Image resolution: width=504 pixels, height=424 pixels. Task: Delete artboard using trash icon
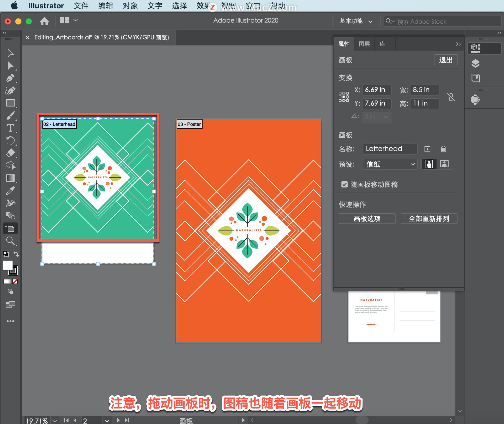[x=443, y=149]
